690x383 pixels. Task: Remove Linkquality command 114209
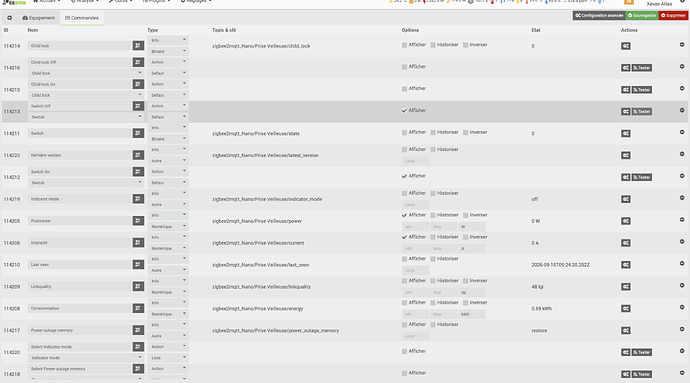click(x=682, y=285)
